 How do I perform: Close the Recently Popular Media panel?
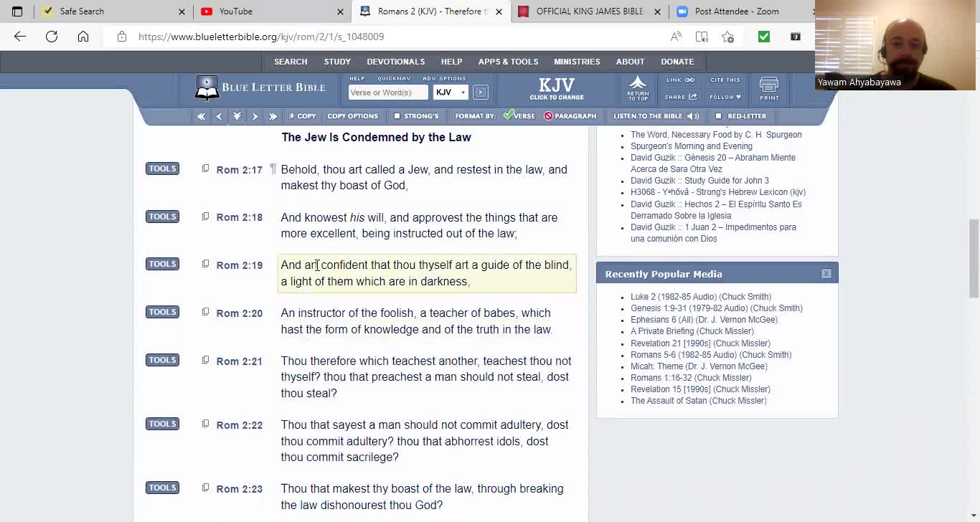click(x=826, y=273)
